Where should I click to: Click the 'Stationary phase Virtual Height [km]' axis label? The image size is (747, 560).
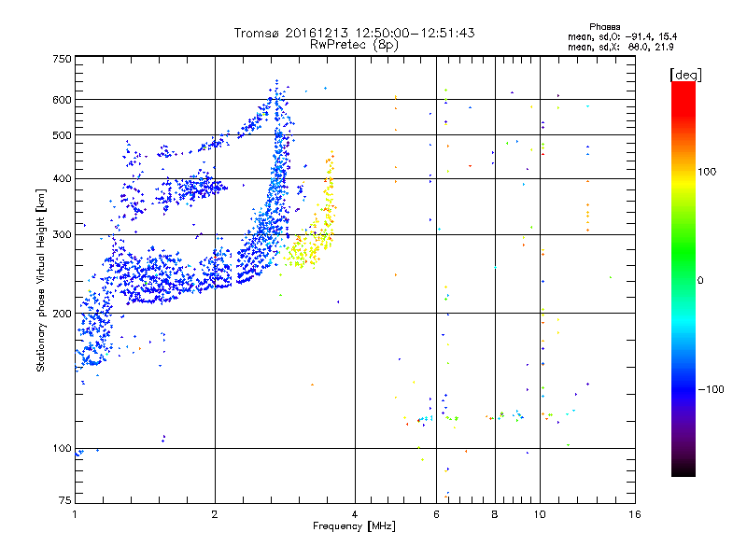[41, 280]
